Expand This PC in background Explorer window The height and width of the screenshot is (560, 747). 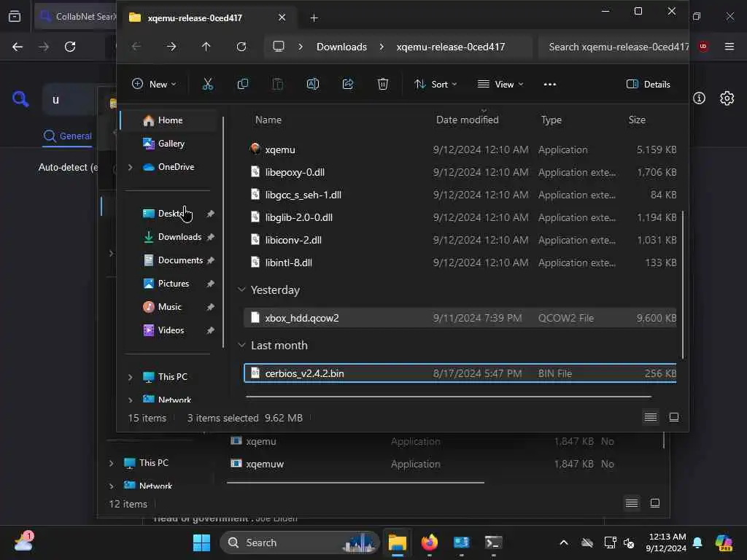[111, 463]
